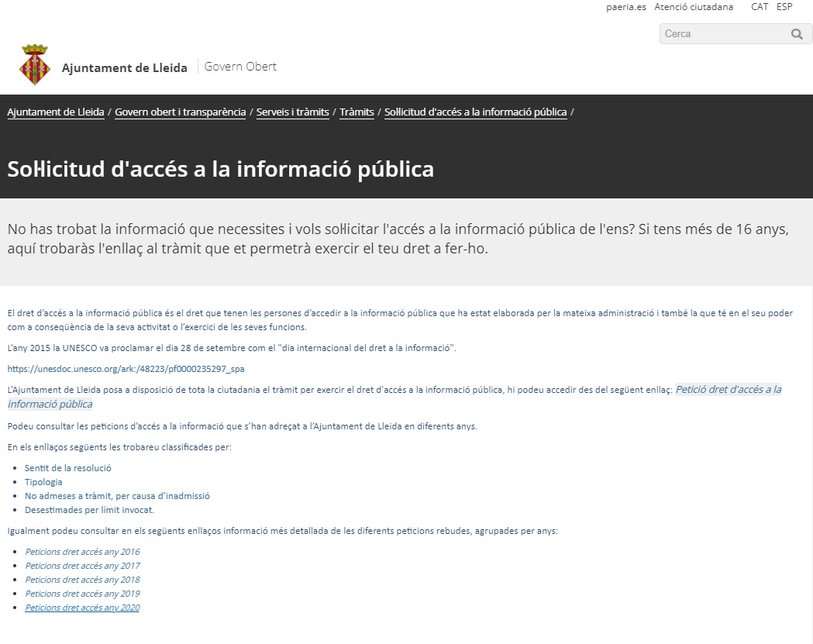Focus the Cerca search field
Screen dimensions: 813x644
click(722, 34)
